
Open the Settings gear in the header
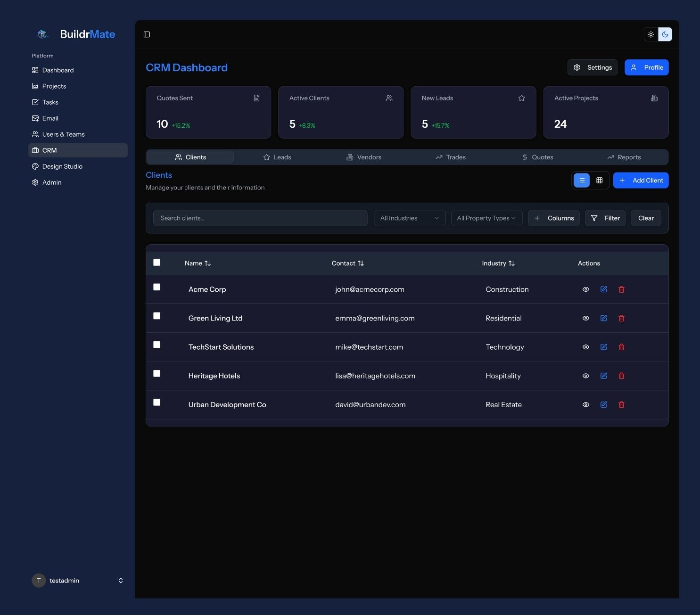(593, 67)
